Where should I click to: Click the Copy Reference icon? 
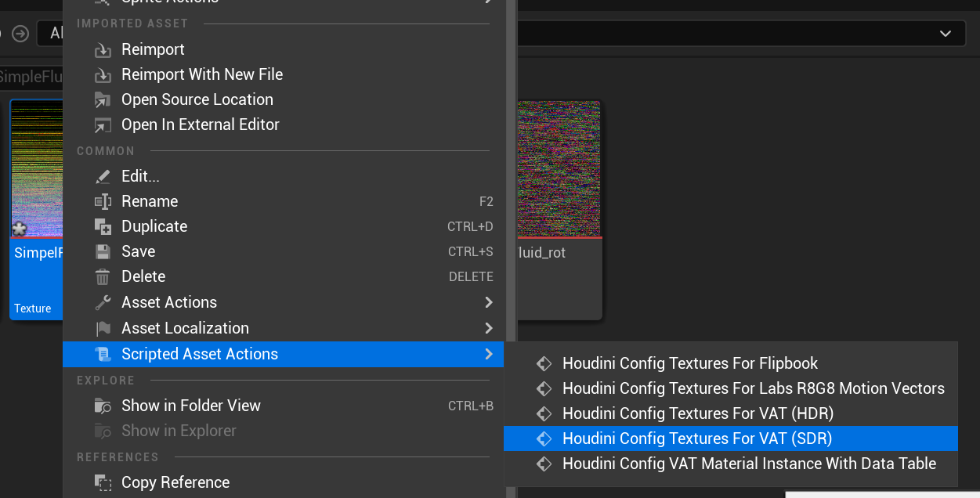tap(103, 483)
